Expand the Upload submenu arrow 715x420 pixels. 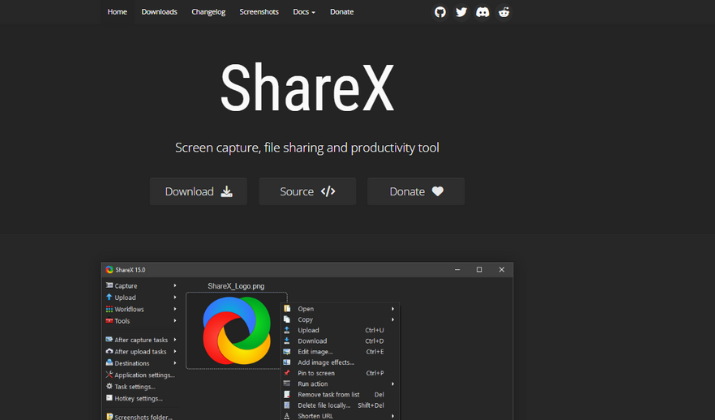(175, 297)
